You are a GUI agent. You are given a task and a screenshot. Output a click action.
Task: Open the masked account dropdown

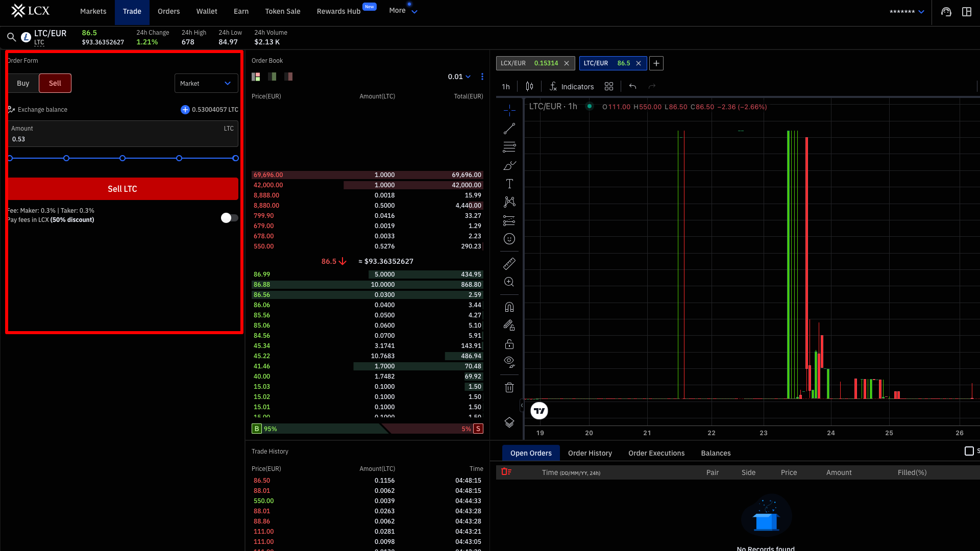907,11
